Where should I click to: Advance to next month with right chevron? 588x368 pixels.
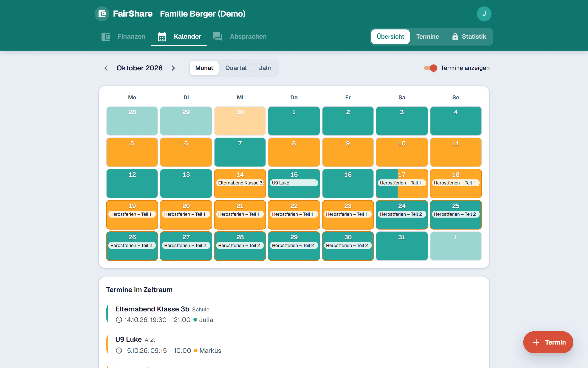[x=173, y=68]
